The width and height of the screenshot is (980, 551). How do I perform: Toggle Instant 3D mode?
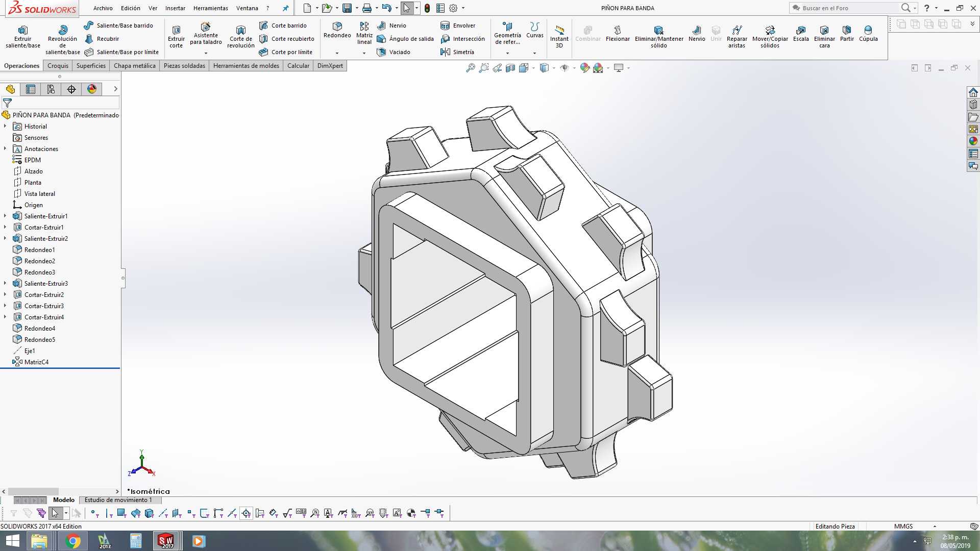(559, 37)
